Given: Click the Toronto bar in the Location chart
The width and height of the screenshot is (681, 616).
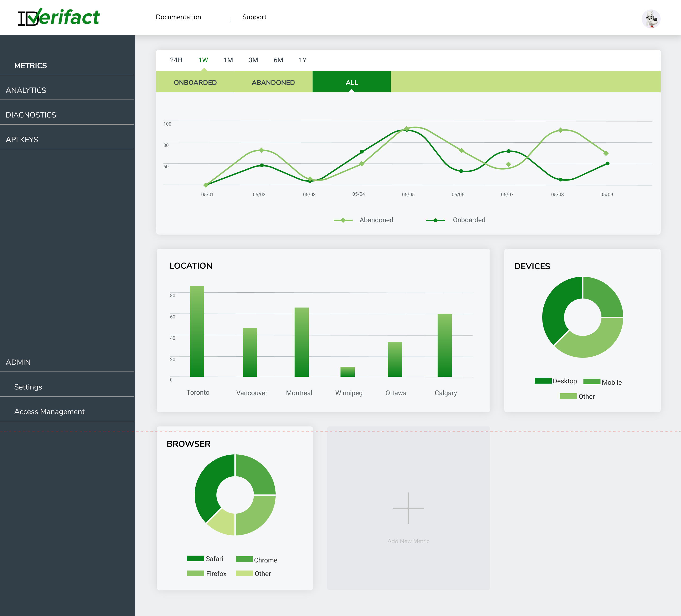Looking at the screenshot, I should 197,331.
